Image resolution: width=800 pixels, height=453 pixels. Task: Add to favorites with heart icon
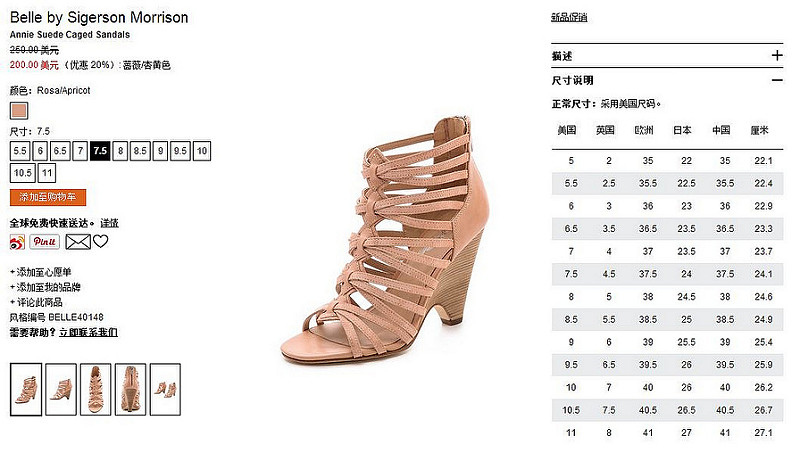tap(101, 241)
